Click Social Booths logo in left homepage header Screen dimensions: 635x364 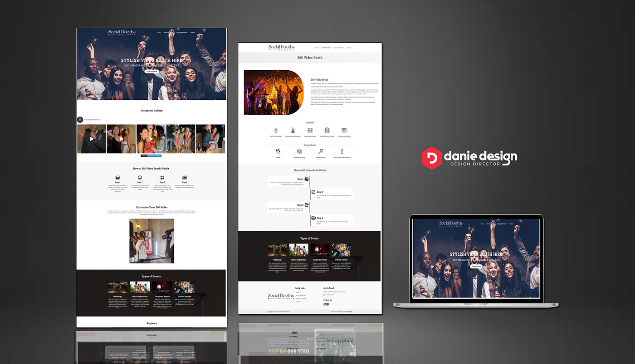[x=121, y=33]
